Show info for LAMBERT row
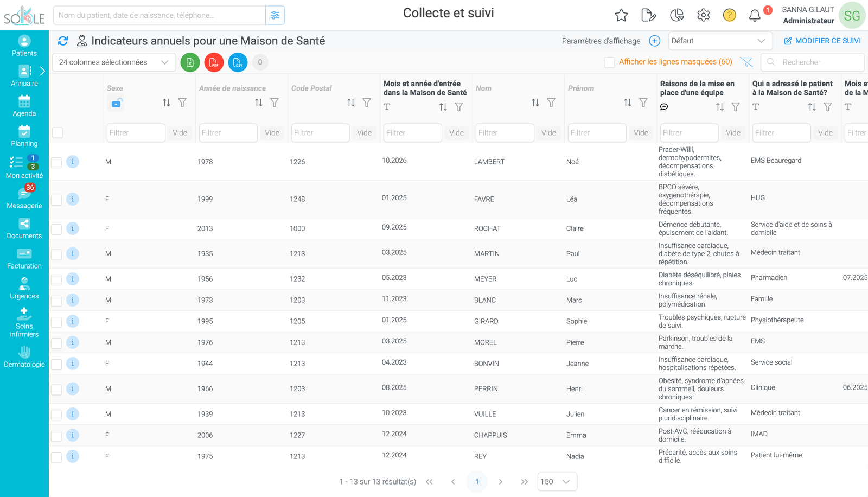Image resolution: width=868 pixels, height=497 pixels. 73,162
